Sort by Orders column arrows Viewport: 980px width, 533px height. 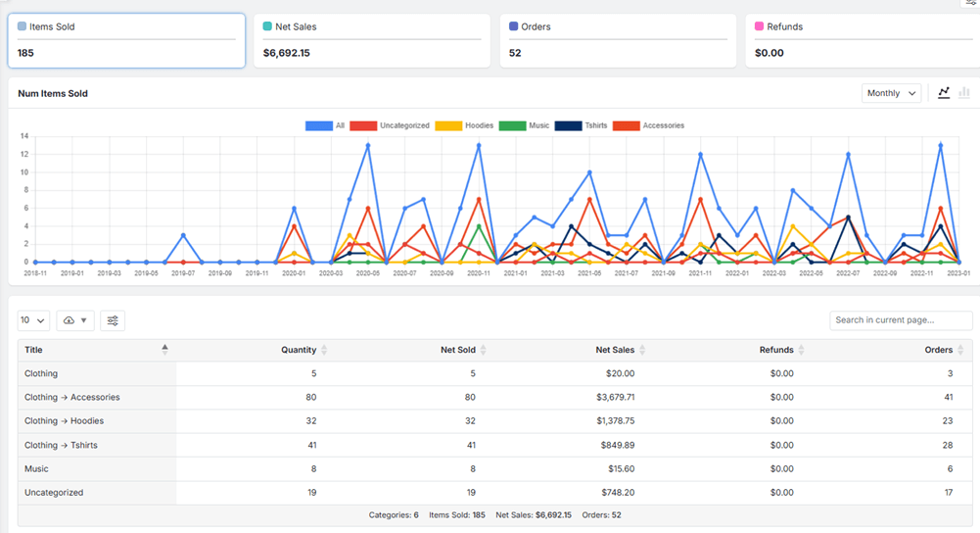tap(960, 351)
